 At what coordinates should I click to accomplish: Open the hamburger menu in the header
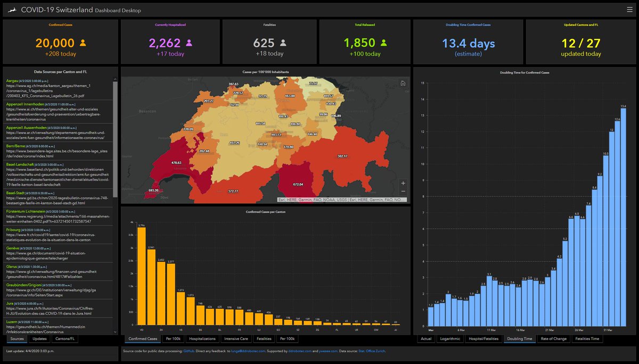[x=630, y=9]
